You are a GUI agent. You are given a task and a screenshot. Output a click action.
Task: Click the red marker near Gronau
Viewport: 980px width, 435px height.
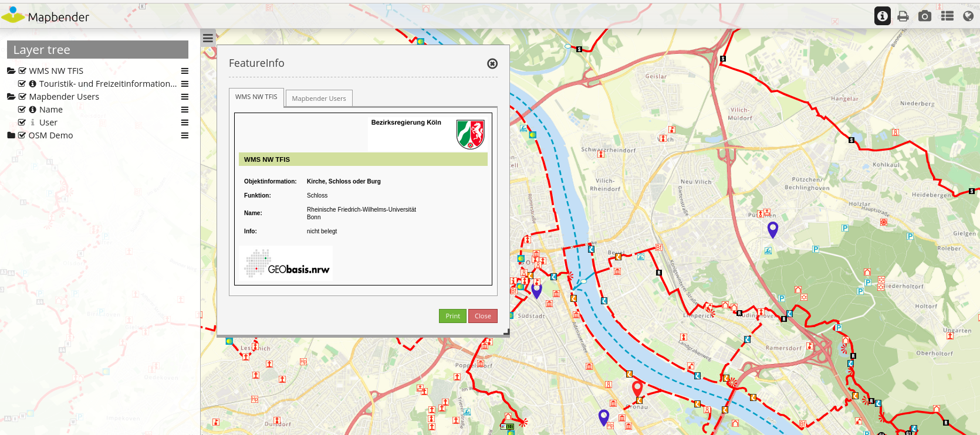(637, 389)
